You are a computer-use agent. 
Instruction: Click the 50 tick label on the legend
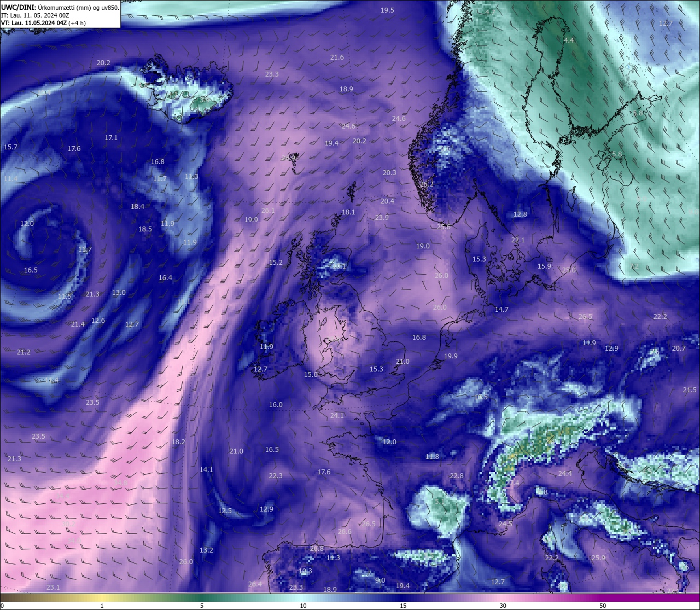click(603, 606)
